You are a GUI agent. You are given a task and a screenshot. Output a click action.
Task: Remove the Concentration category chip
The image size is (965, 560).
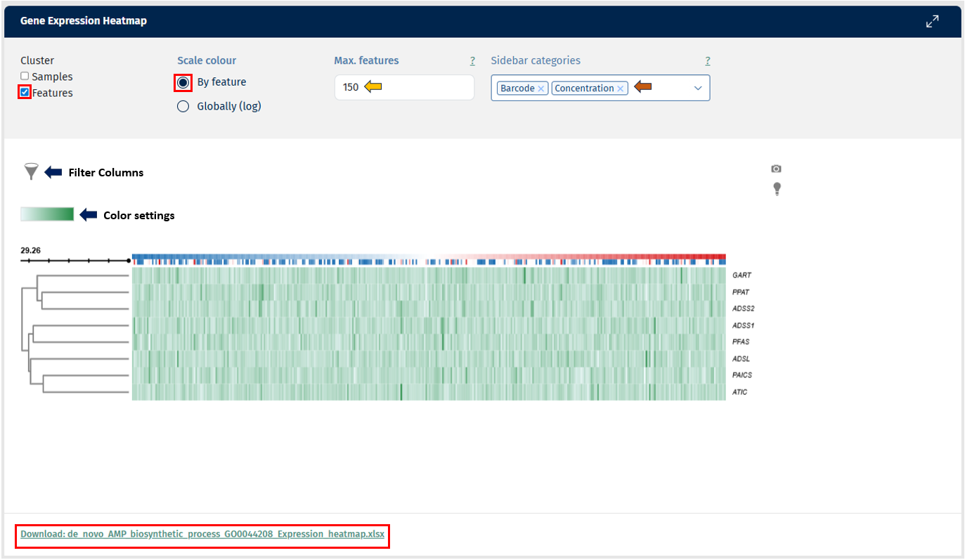(x=621, y=88)
